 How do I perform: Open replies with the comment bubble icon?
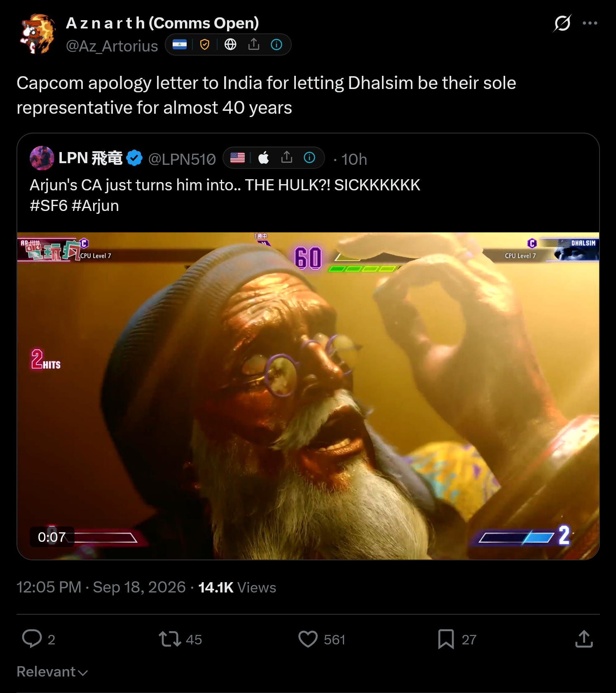(x=32, y=639)
